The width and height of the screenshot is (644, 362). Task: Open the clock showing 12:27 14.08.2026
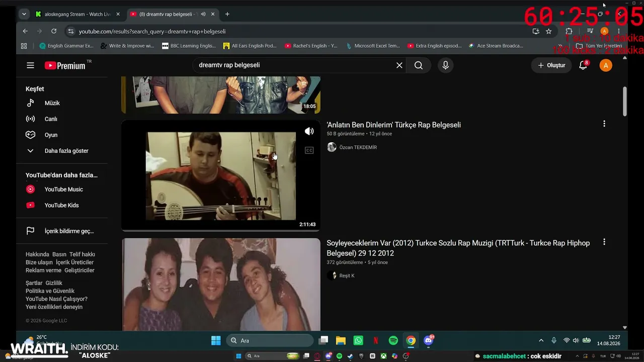(609, 340)
